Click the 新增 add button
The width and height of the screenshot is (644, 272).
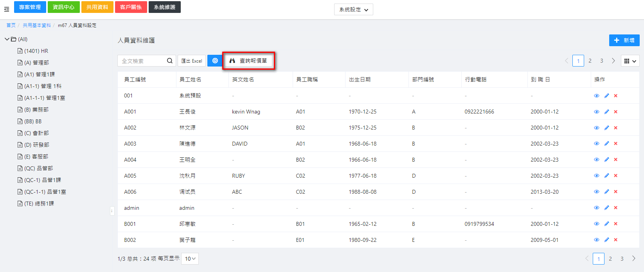(624, 40)
